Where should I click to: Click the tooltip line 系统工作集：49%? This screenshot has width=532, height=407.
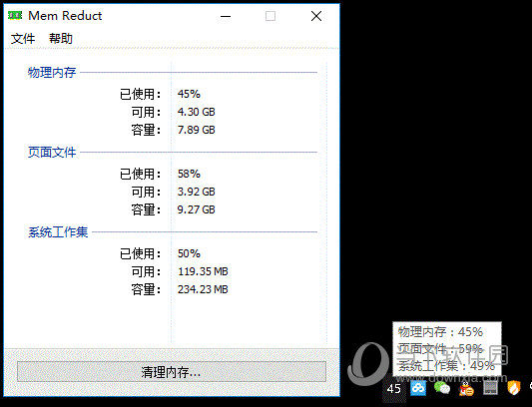click(446, 366)
